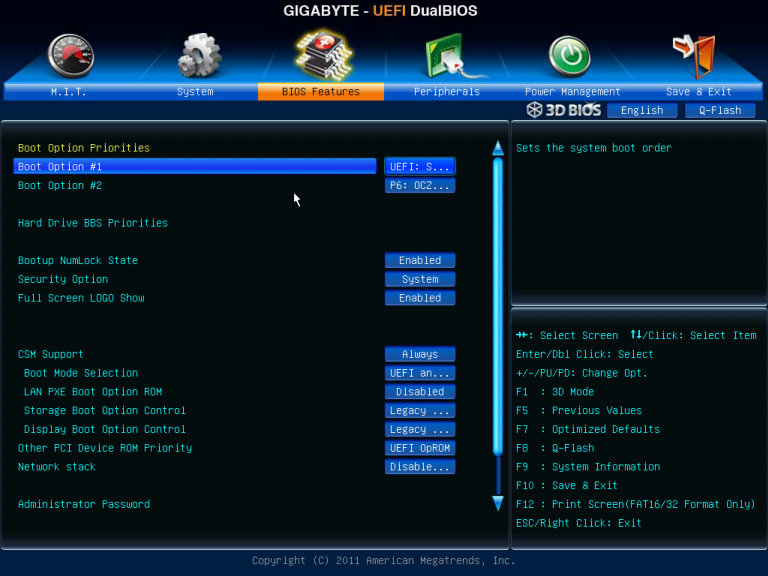
Task: Change Security Option System value
Action: click(420, 279)
